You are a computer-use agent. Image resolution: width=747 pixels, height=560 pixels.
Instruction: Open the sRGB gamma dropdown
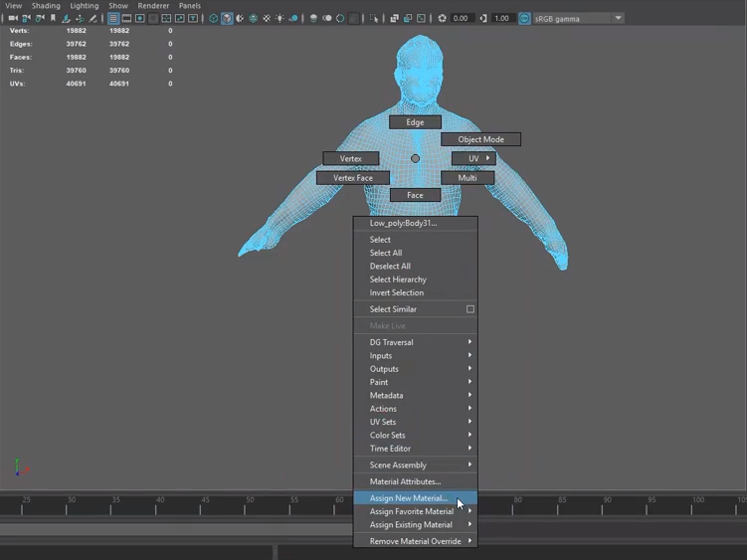tap(618, 19)
